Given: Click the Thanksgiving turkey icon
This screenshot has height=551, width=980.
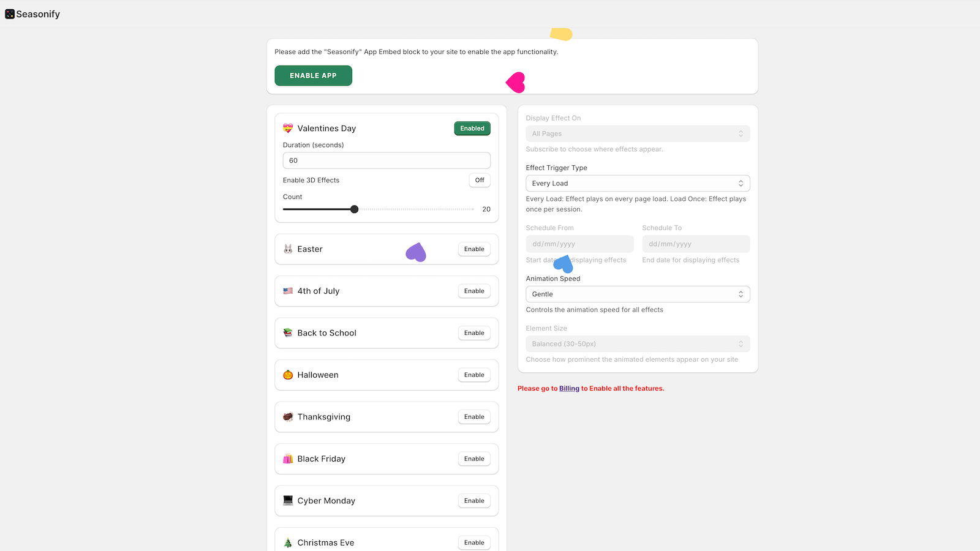Looking at the screenshot, I should click(287, 416).
